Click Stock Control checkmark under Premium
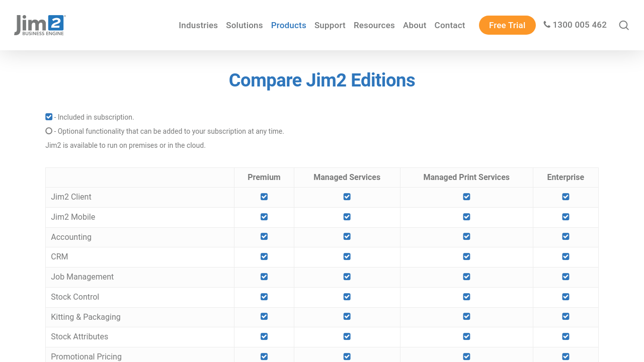644x362 pixels. click(x=264, y=297)
